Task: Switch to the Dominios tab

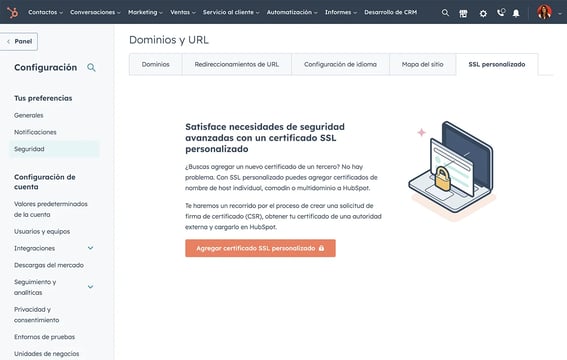Action: click(x=155, y=64)
